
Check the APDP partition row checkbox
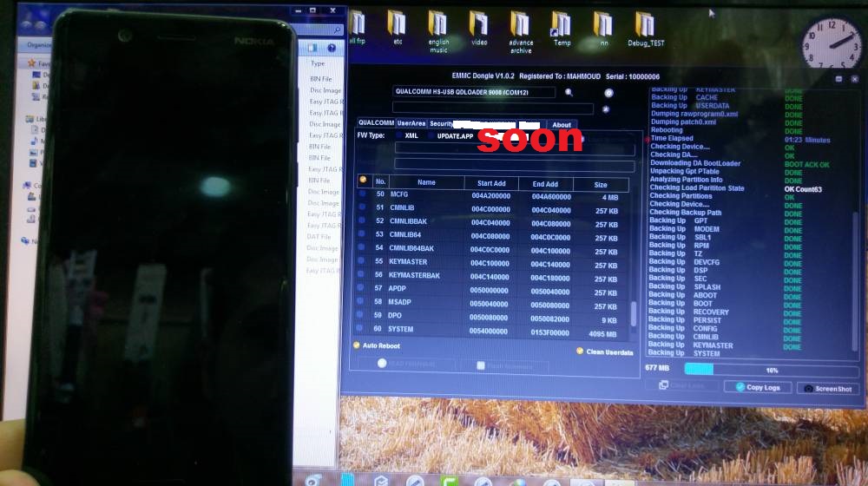point(361,287)
